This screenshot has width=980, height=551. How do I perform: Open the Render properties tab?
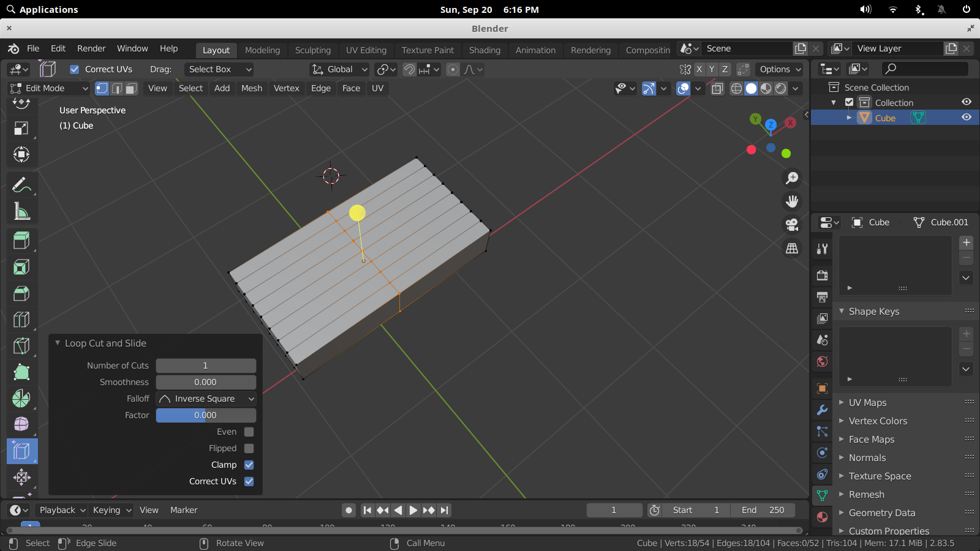coord(821,275)
